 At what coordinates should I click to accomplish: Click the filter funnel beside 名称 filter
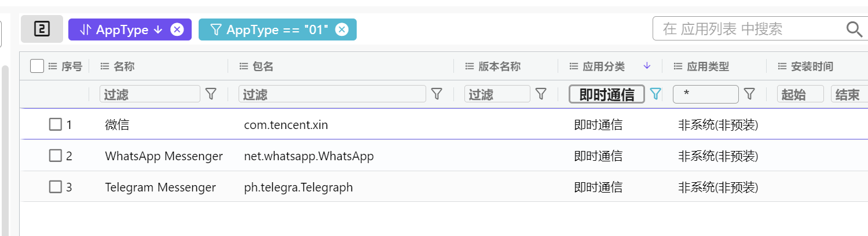[x=211, y=94]
